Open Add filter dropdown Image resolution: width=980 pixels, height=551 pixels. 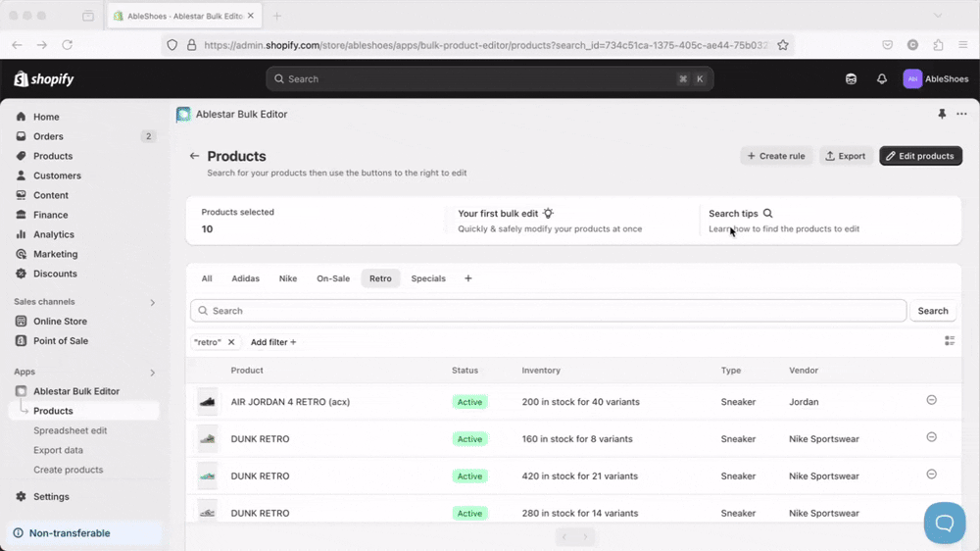coord(273,342)
